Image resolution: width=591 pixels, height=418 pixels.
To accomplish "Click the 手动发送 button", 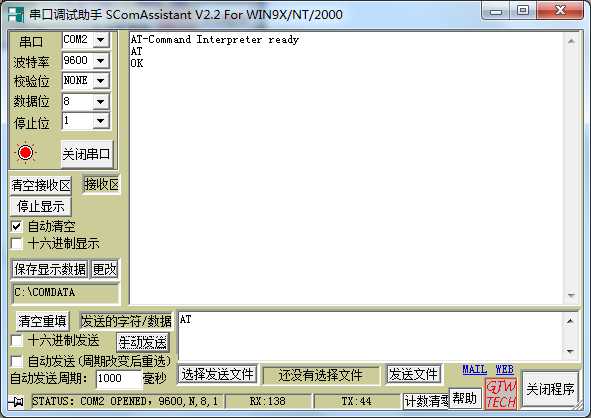I will (142, 343).
